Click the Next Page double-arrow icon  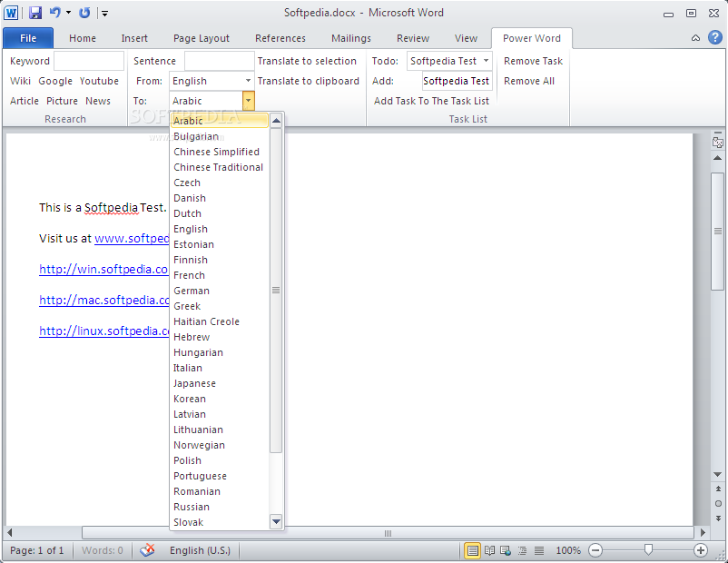point(718,518)
